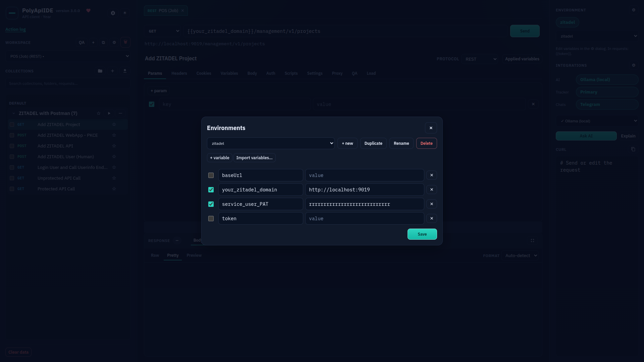Edit the baseUrl value field
Image resolution: width=644 pixels, height=362 pixels.
[365, 175]
